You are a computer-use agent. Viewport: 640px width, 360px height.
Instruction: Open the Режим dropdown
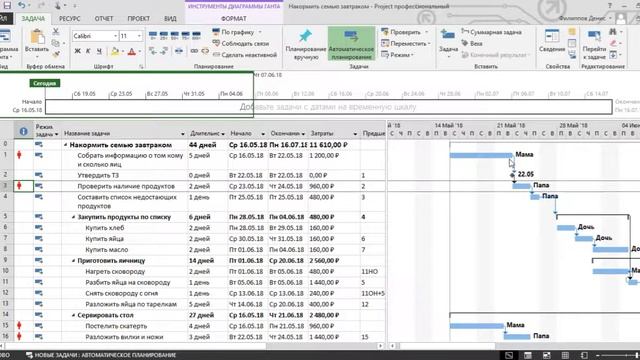(398, 55)
